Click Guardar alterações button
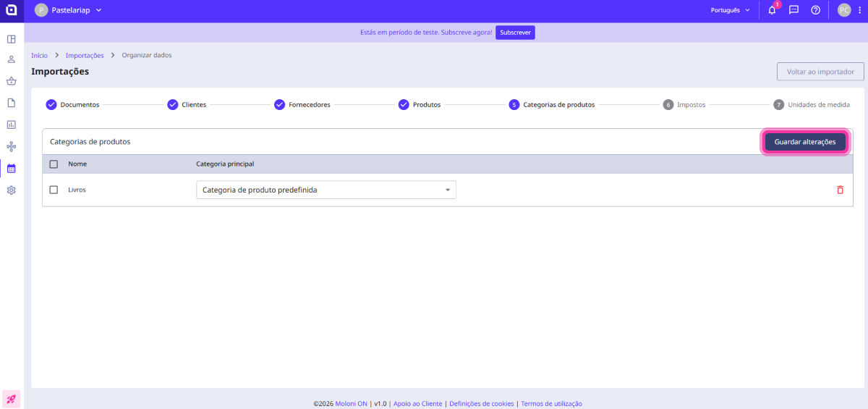This screenshot has width=868, height=409. (x=804, y=142)
